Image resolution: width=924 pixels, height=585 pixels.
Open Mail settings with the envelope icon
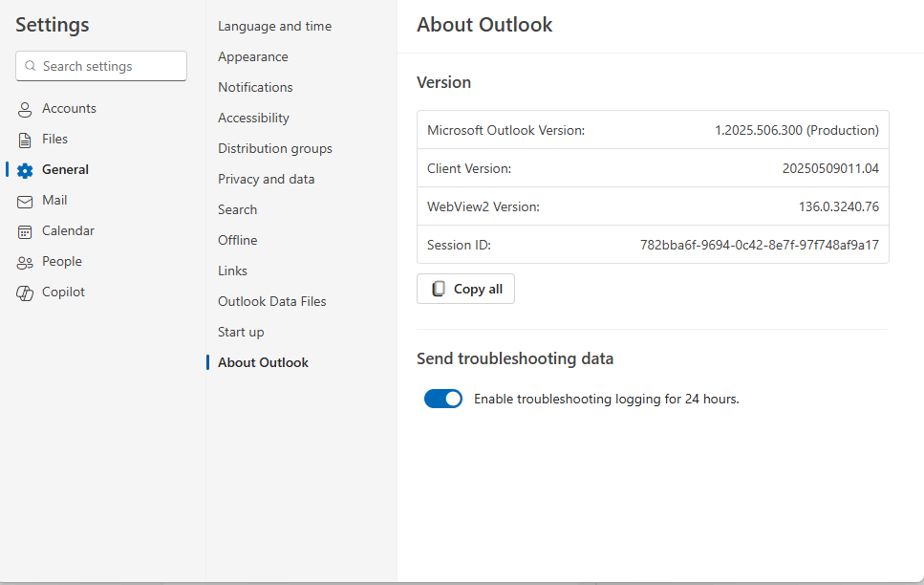click(24, 200)
